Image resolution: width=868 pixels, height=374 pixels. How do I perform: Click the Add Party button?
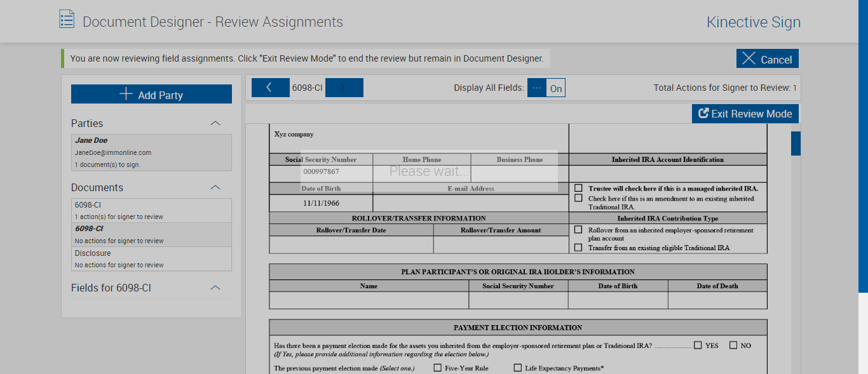coord(151,94)
